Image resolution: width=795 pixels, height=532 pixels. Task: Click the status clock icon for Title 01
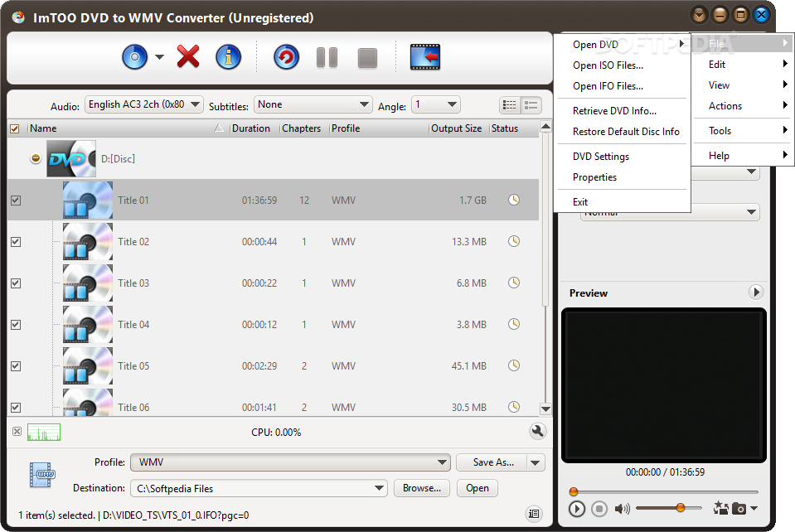tap(514, 200)
